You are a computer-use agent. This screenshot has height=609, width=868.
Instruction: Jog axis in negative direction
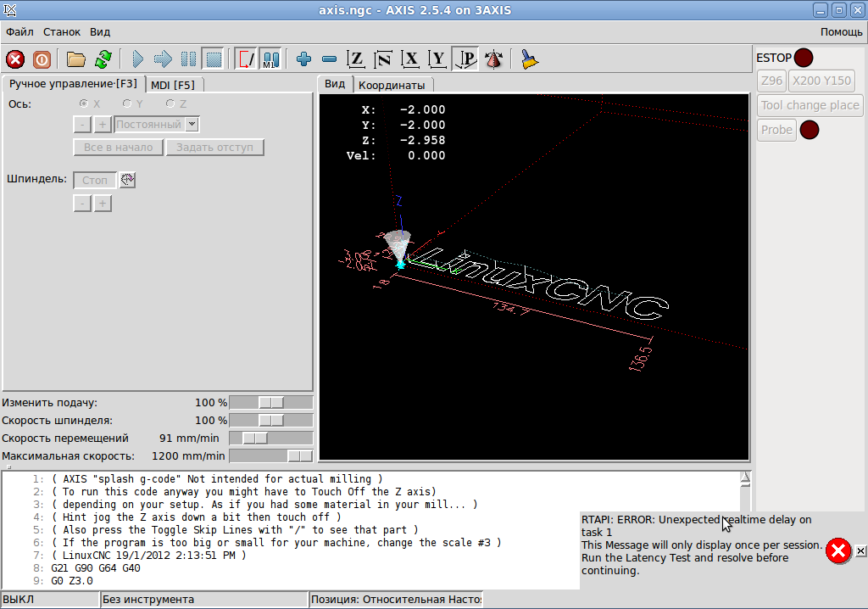click(82, 125)
